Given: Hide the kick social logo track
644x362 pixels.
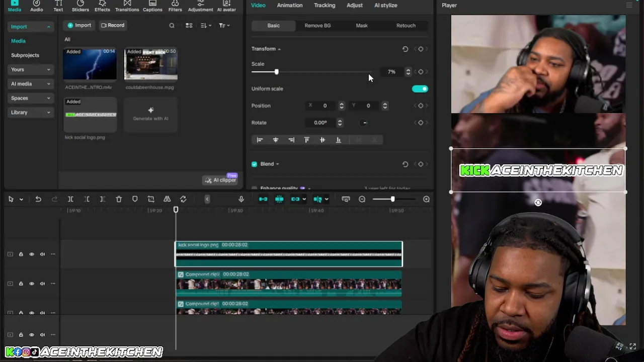Looking at the screenshot, I should (31, 254).
